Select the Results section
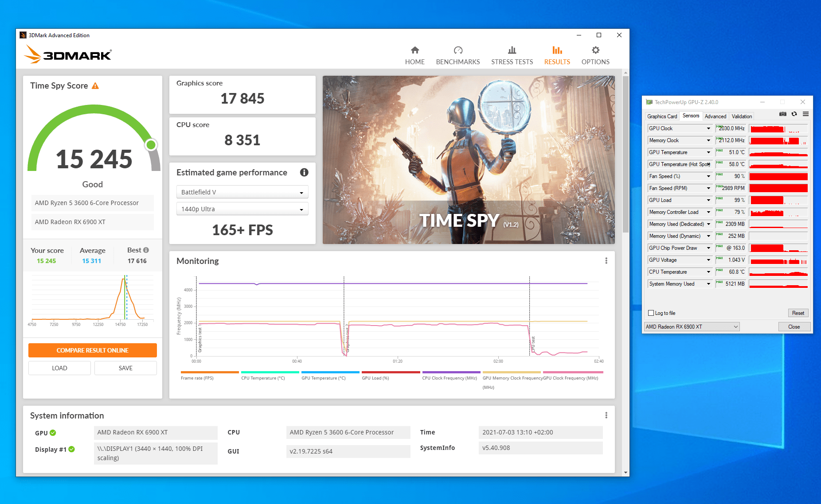This screenshot has height=504, width=821. tap(557, 55)
